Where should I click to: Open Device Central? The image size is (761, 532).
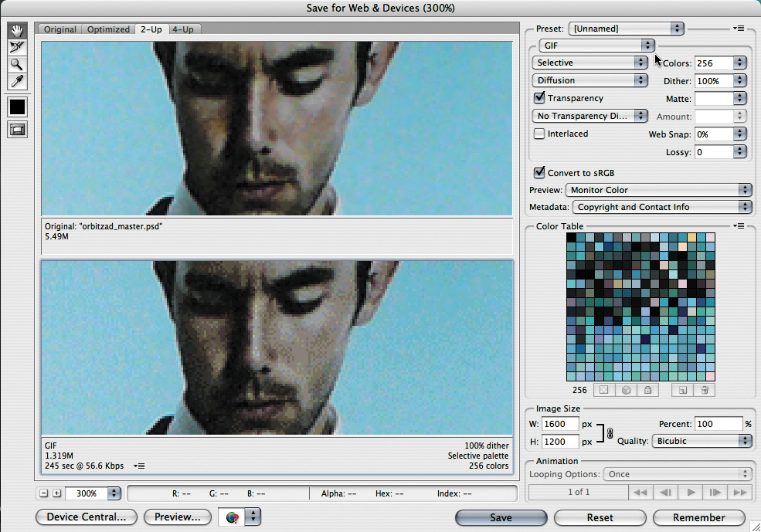[x=86, y=517]
